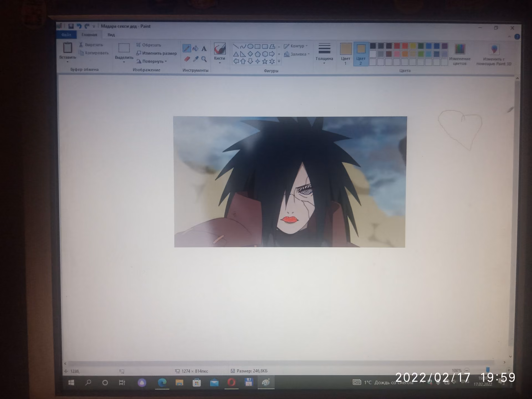Choose the diamond shape
The width and height of the screenshot is (532, 399).
click(250, 54)
